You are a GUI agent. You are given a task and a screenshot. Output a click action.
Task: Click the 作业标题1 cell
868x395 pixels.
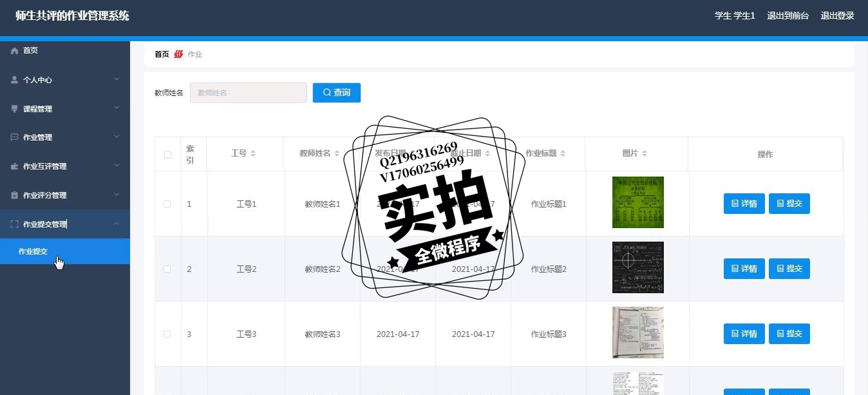[549, 204]
